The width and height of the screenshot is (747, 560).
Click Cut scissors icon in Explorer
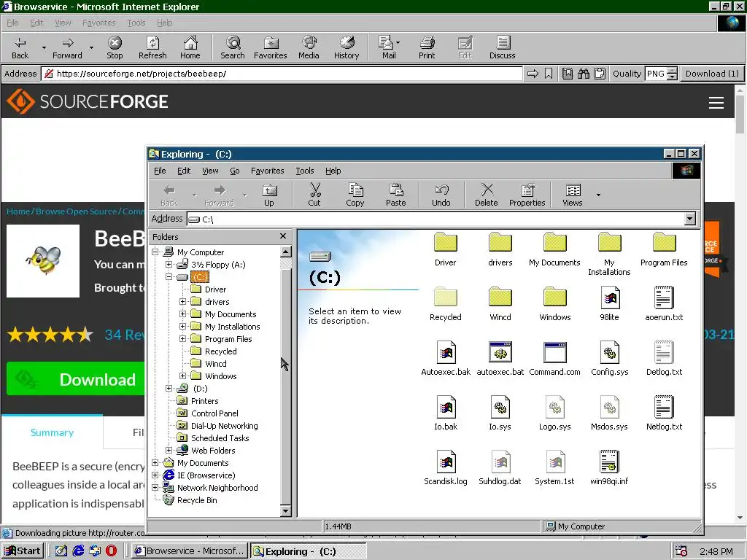pos(315,190)
